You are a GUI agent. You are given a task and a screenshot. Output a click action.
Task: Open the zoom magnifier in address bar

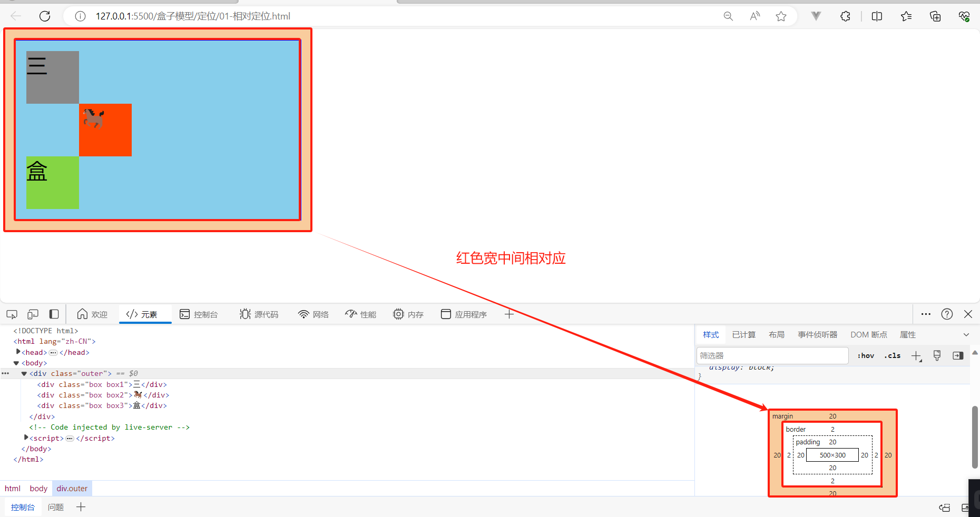(x=728, y=16)
